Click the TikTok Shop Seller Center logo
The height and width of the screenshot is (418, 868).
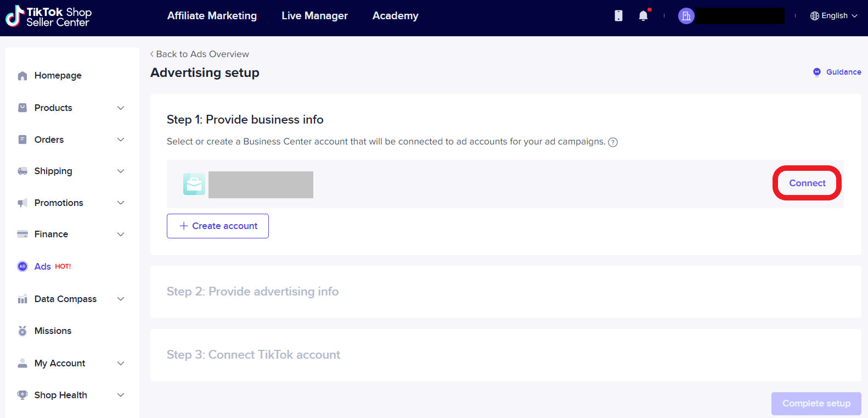tap(48, 16)
